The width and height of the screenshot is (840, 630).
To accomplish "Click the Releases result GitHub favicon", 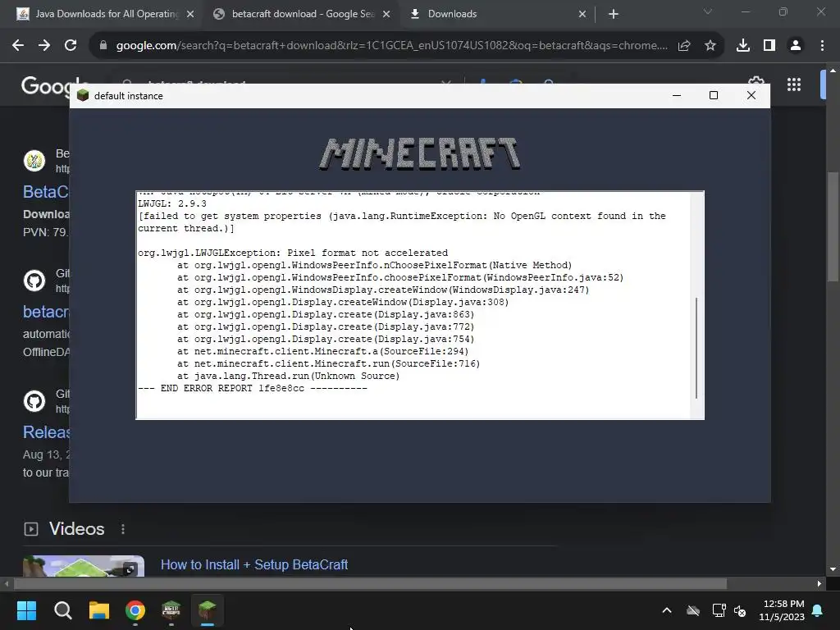I will coord(34,401).
